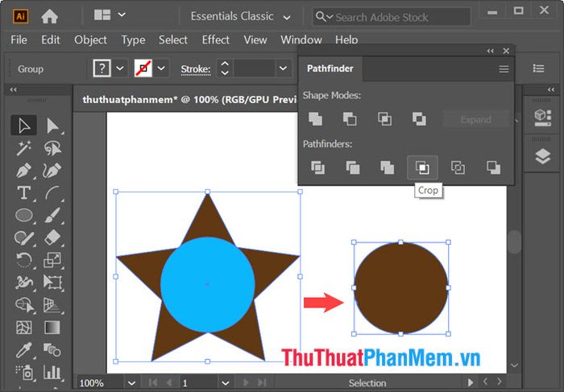Select the Curvature tool

(52, 171)
